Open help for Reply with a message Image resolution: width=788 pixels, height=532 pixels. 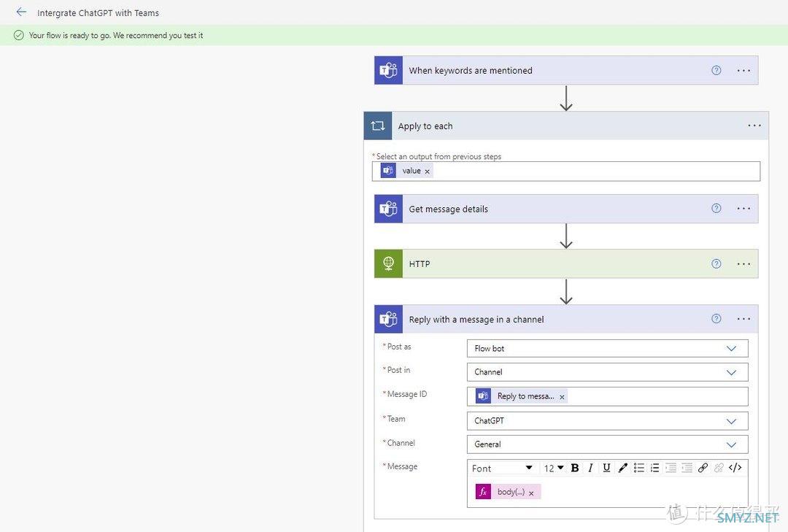coord(716,318)
